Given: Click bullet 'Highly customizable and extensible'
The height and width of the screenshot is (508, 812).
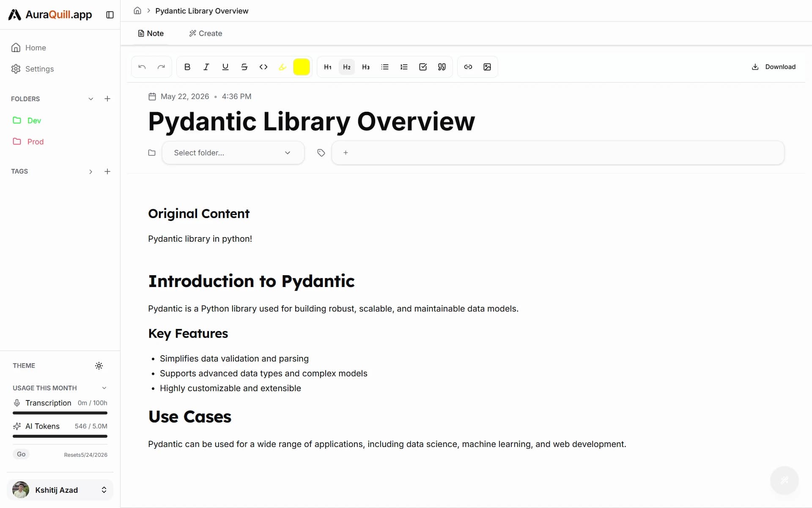Looking at the screenshot, I should point(230,388).
